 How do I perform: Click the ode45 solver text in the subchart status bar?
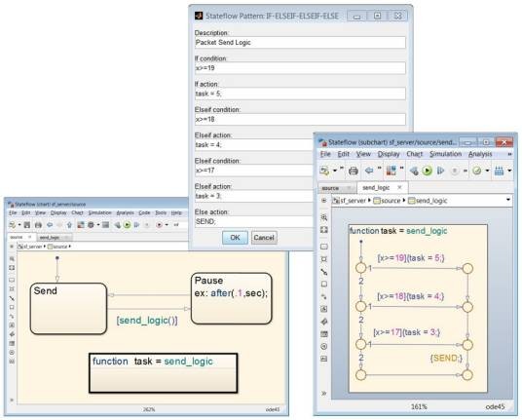(x=495, y=406)
